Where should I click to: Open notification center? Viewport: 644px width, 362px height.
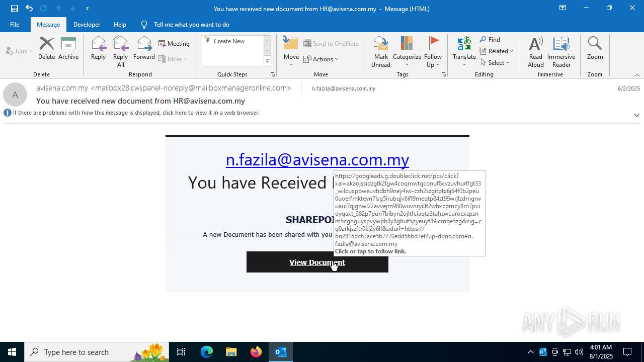627,352
